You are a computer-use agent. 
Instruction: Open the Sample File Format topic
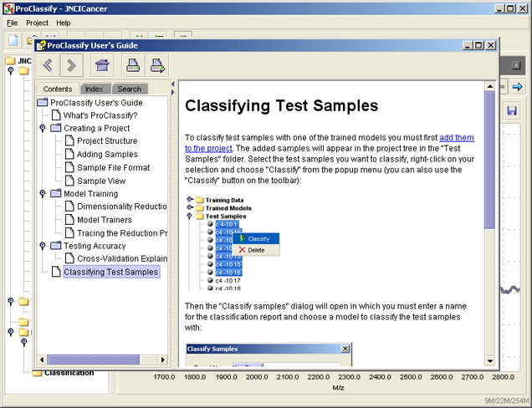(x=113, y=167)
